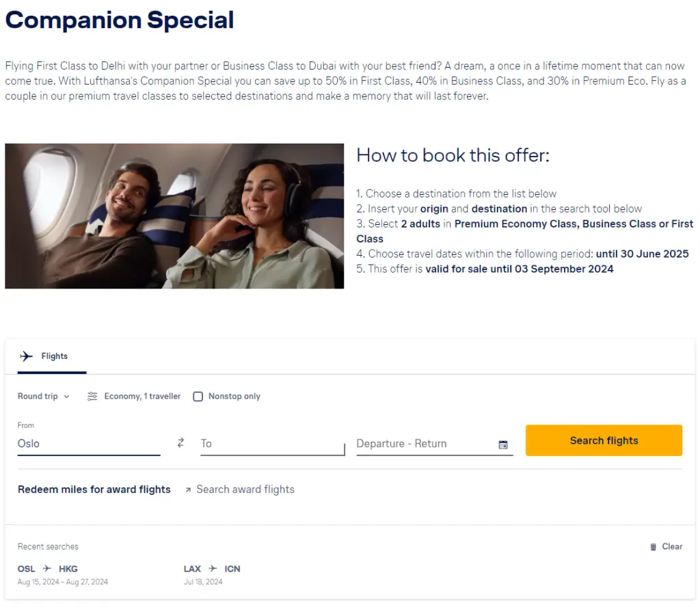The width and height of the screenshot is (700, 607).
Task: Swap origin and destination using the arrows icon
Action: coord(180,442)
